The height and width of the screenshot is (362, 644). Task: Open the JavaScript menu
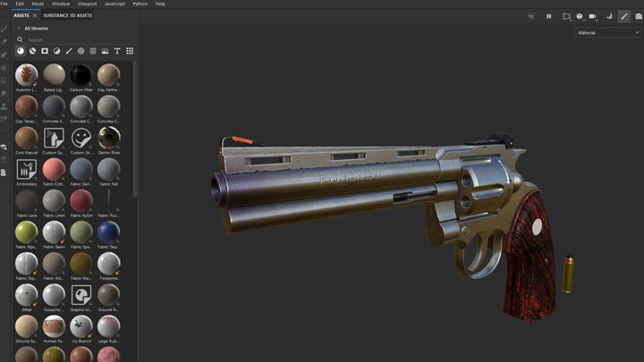pos(114,4)
